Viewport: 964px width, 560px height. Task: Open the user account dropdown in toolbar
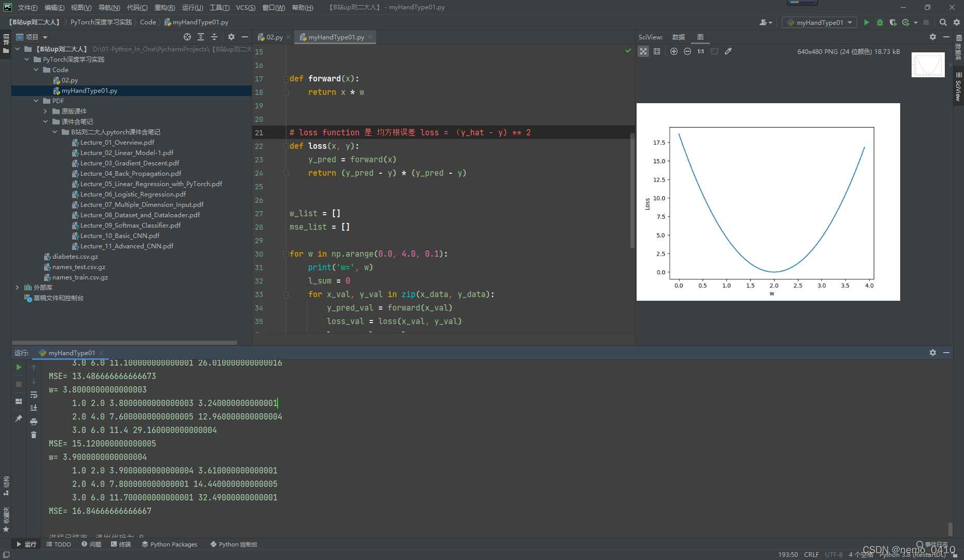click(766, 22)
